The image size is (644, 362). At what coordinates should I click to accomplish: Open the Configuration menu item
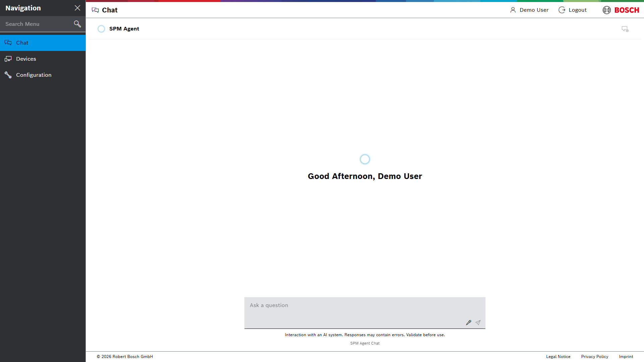point(43,75)
